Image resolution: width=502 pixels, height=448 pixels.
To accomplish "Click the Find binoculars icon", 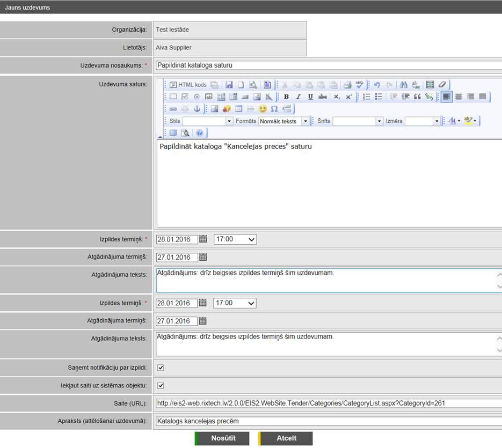I will point(403,85).
